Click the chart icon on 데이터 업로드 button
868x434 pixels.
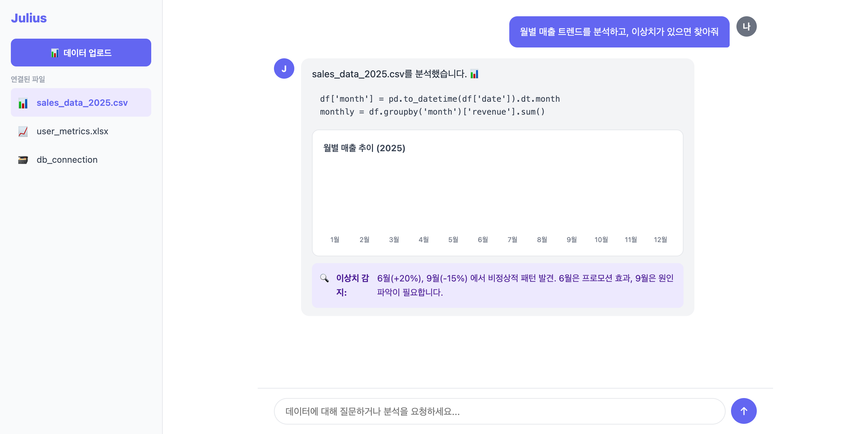[x=55, y=53]
